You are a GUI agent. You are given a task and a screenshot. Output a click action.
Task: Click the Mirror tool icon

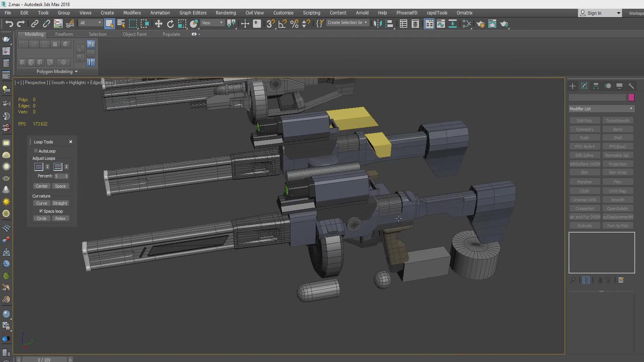[x=378, y=24]
